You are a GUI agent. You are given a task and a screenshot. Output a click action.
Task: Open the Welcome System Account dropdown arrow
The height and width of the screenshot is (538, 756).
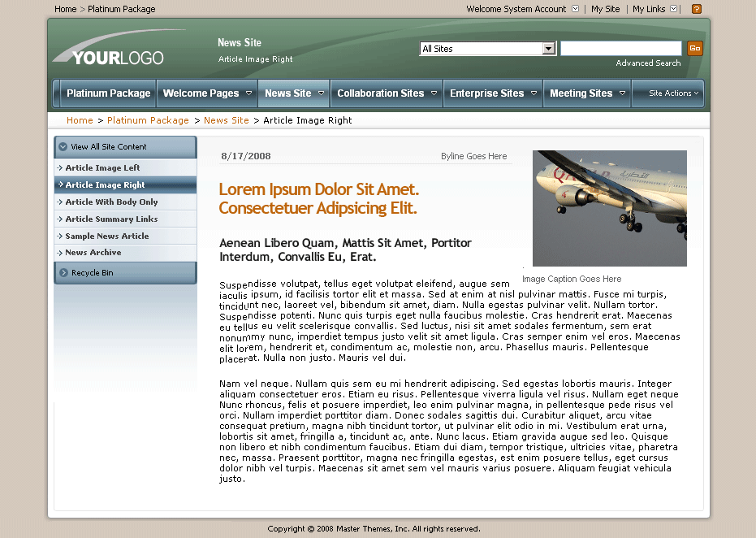(x=576, y=9)
